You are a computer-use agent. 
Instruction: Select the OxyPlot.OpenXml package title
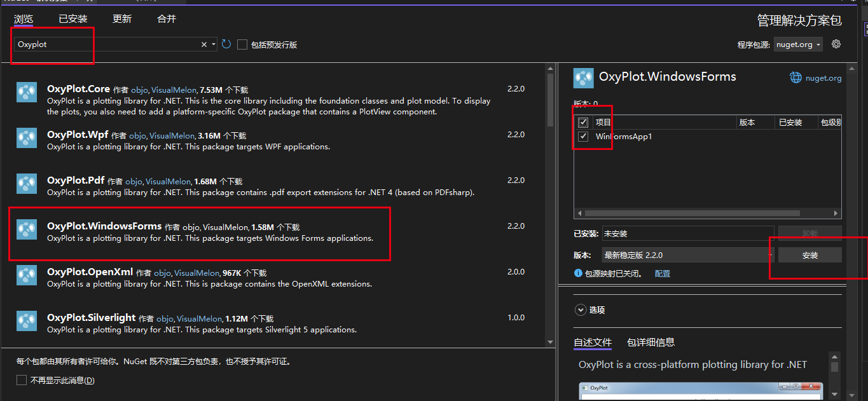90,272
